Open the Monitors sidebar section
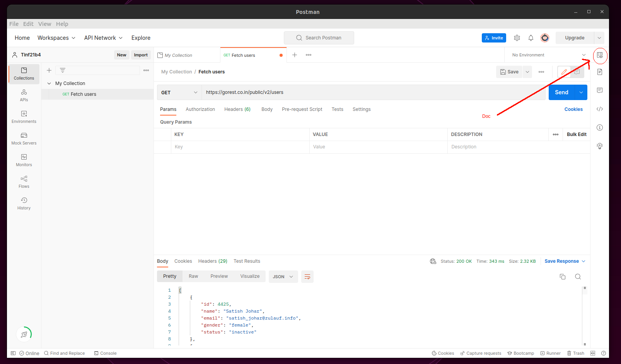 tap(24, 160)
